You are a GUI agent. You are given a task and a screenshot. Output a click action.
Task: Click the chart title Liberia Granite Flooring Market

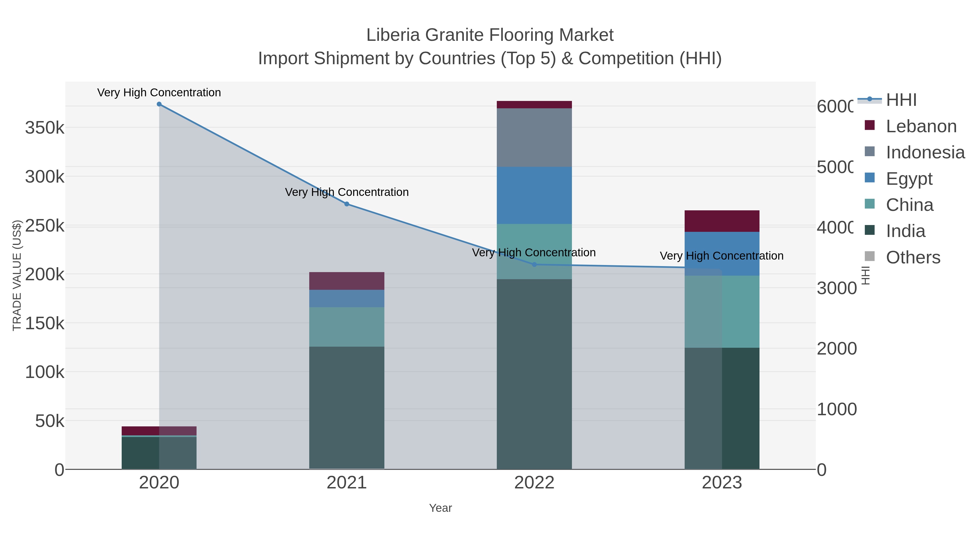(490, 35)
